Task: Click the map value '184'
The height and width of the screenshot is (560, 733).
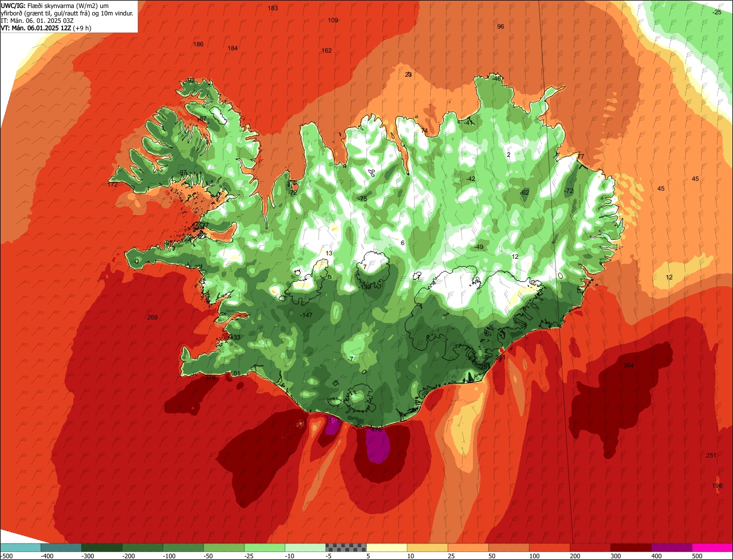Action: click(232, 48)
